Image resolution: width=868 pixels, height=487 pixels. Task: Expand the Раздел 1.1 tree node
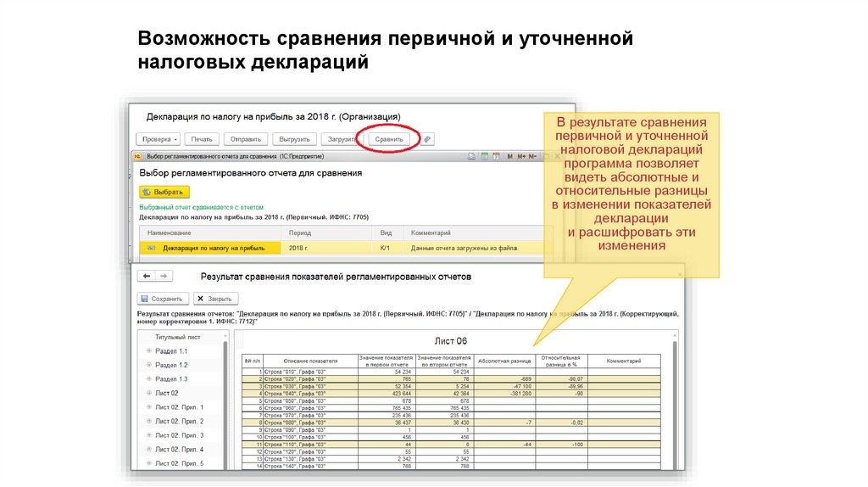[149, 350]
